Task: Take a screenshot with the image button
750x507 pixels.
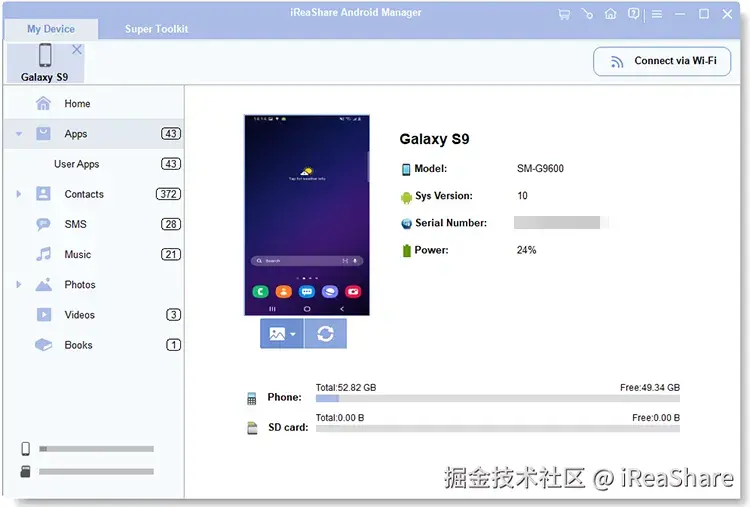Action: (x=277, y=334)
